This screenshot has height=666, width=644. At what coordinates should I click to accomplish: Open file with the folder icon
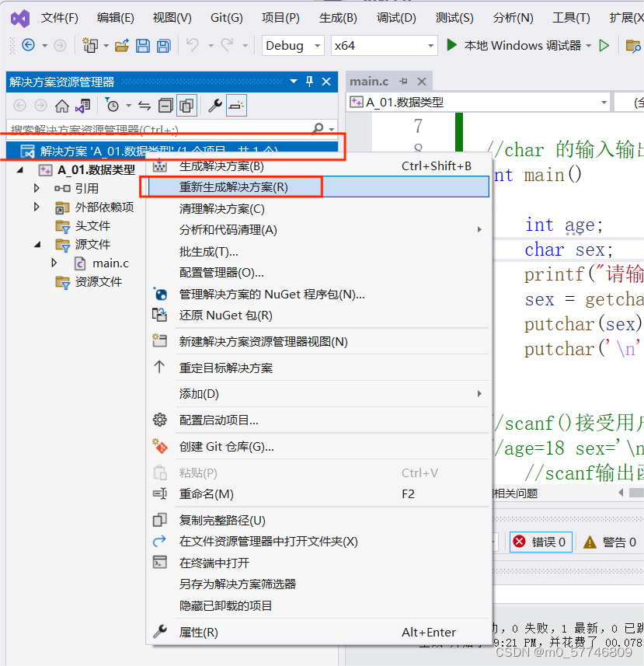click(x=122, y=45)
